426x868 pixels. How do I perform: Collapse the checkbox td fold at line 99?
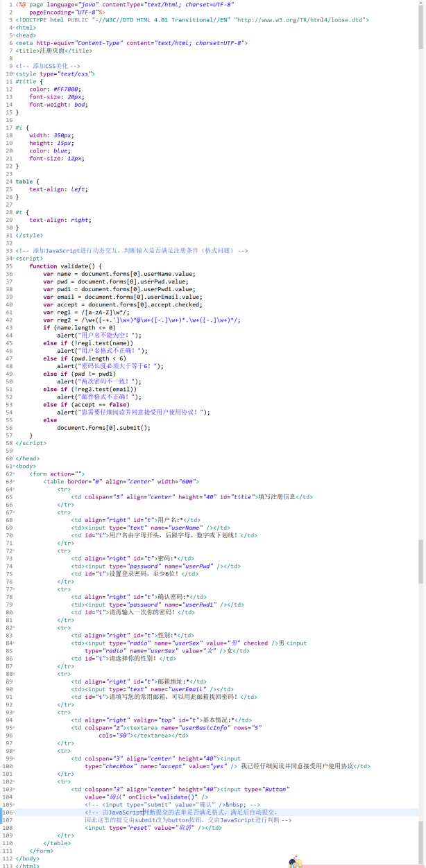14,758
